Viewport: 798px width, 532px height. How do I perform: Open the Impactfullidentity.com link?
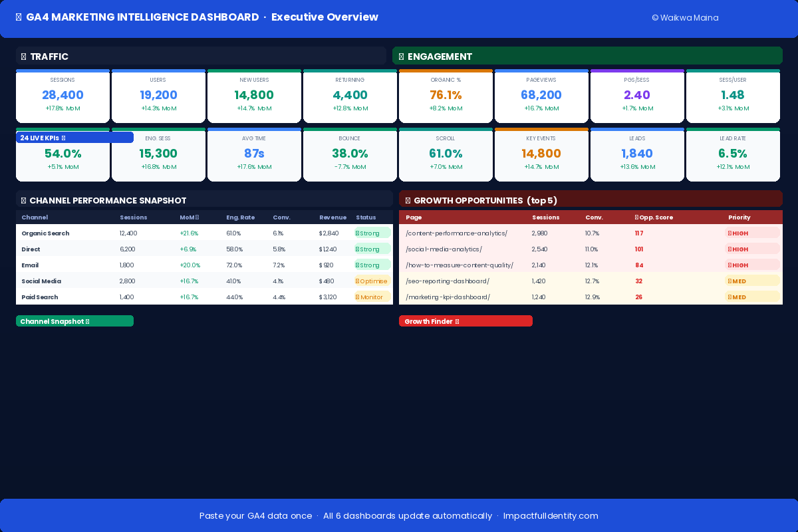coord(551,515)
